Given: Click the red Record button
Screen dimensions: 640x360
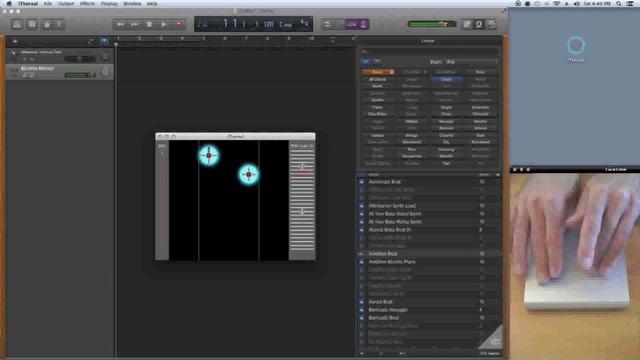Looking at the screenshot, I should pos(178,24).
